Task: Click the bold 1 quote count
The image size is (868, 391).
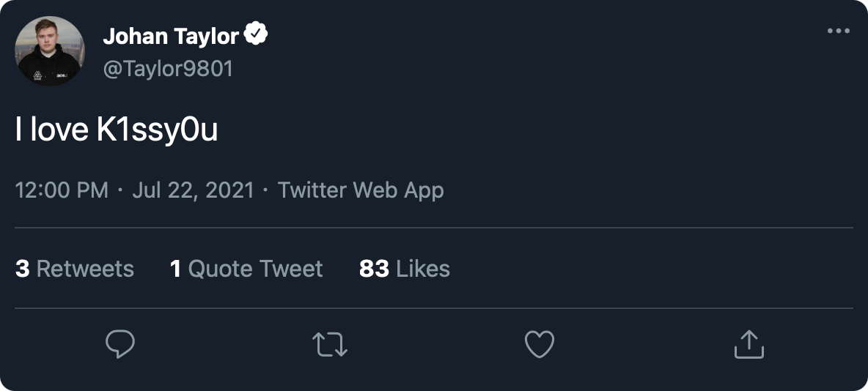Action: pos(175,269)
